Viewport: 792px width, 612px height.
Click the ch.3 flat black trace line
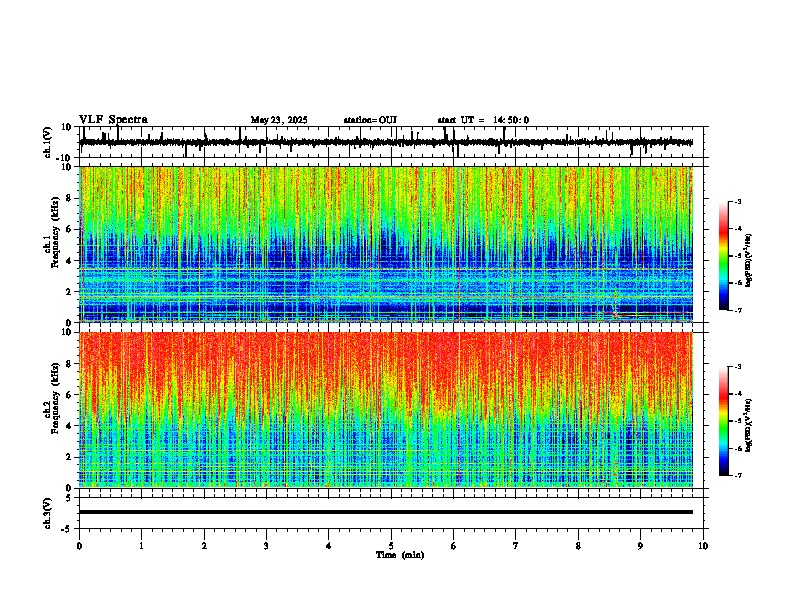coord(386,512)
